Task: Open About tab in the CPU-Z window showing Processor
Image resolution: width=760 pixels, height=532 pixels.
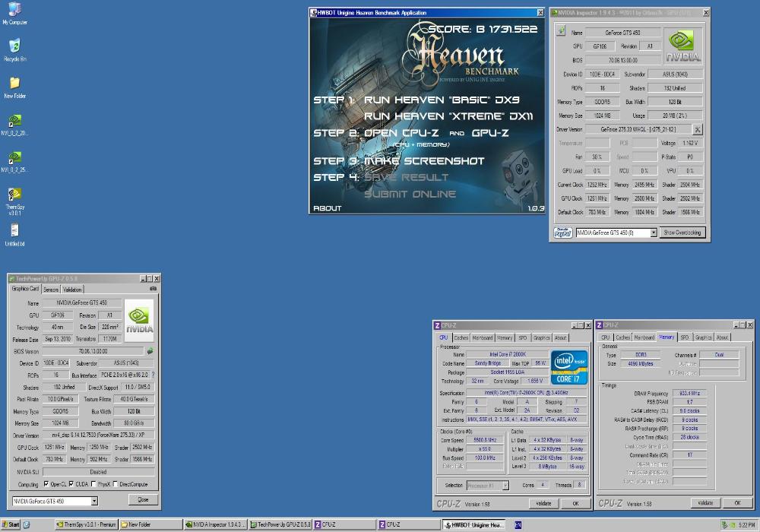Action: pyautogui.click(x=560, y=337)
